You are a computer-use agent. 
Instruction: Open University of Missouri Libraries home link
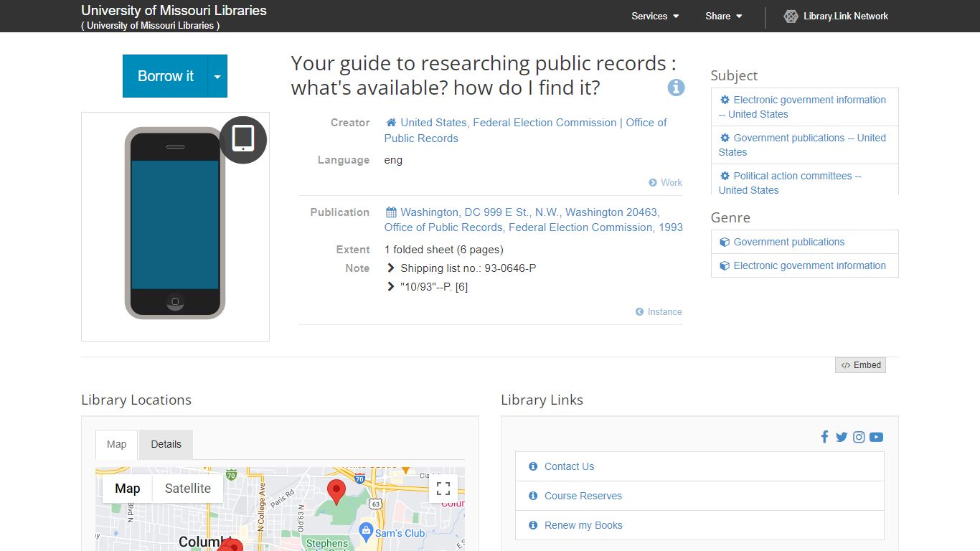[174, 11]
